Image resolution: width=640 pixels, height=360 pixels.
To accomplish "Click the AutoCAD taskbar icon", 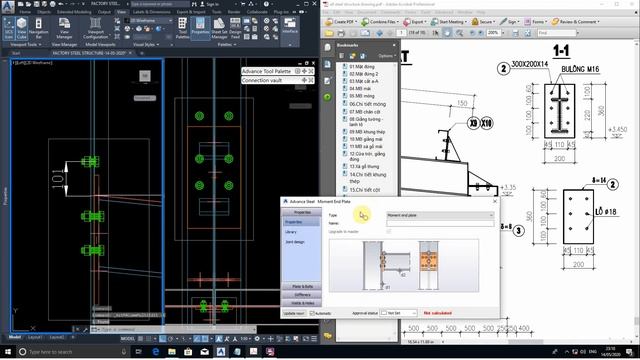I will coord(221,351).
